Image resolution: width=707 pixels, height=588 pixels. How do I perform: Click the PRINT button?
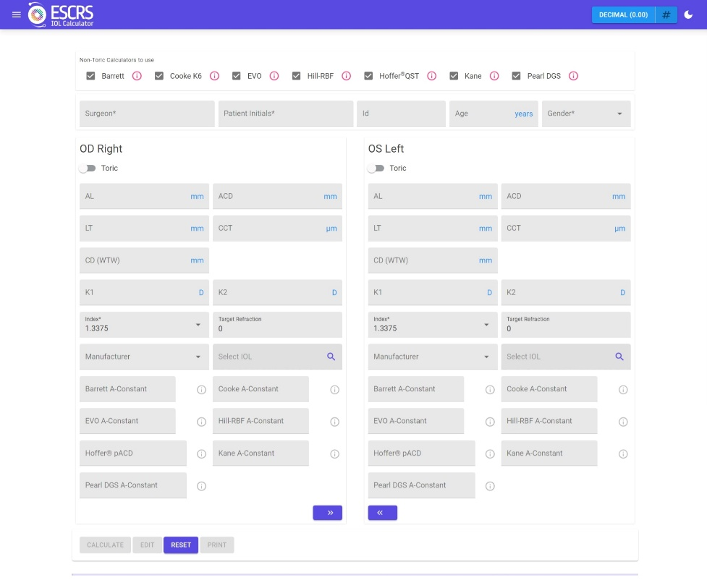(x=217, y=545)
